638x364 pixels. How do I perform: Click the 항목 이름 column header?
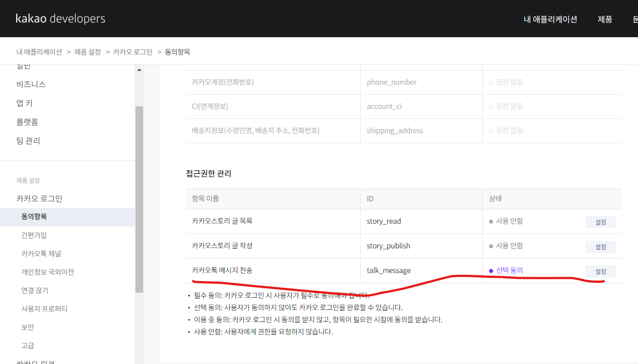point(205,199)
